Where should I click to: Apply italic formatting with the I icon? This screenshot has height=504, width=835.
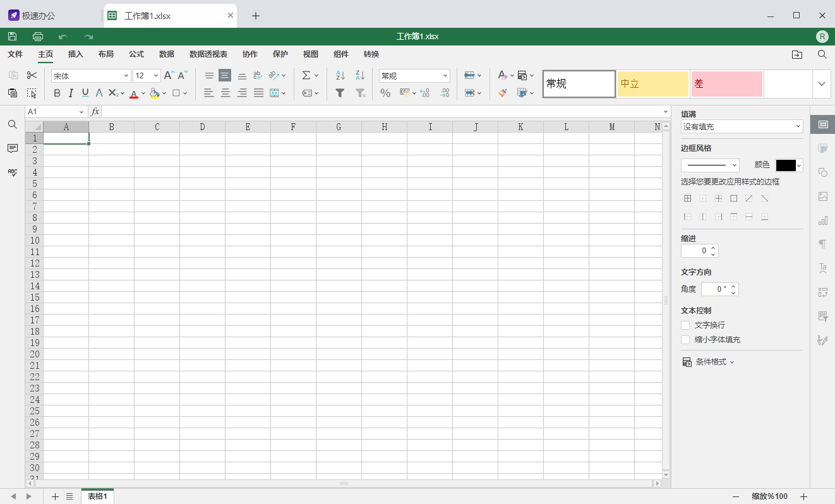[x=71, y=93]
